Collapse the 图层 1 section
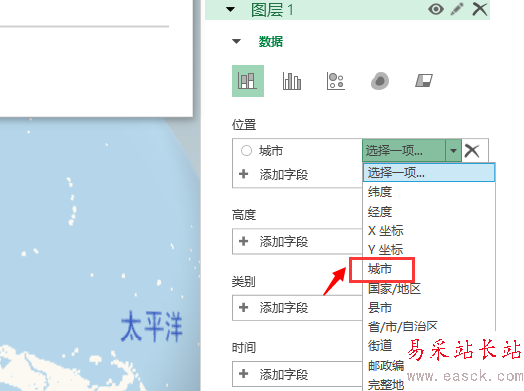The image size is (524, 391). (x=230, y=9)
